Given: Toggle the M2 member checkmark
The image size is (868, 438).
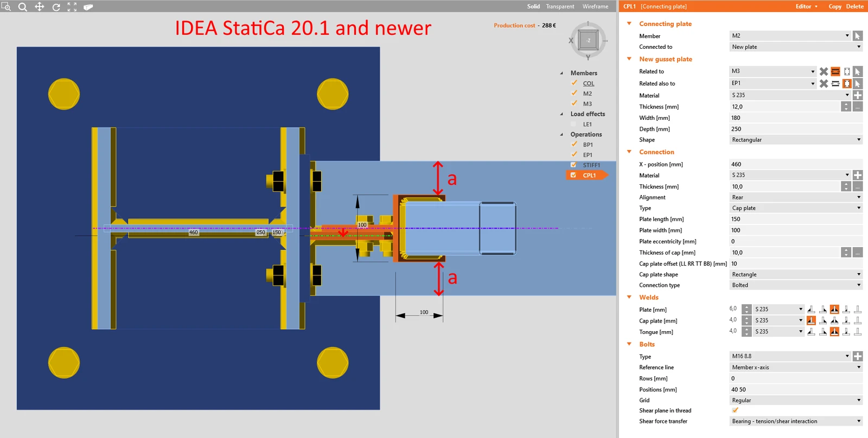Looking at the screenshot, I should pos(574,93).
